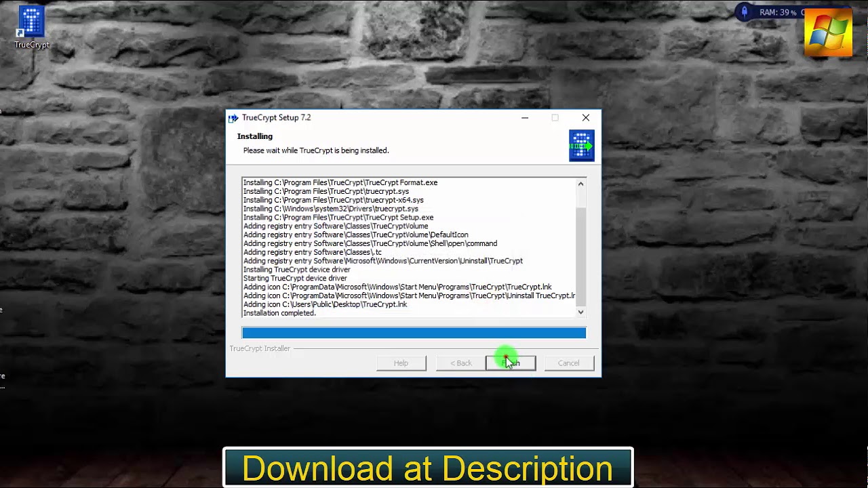Click the TrueCrypt Setup title bar icon

[233, 118]
